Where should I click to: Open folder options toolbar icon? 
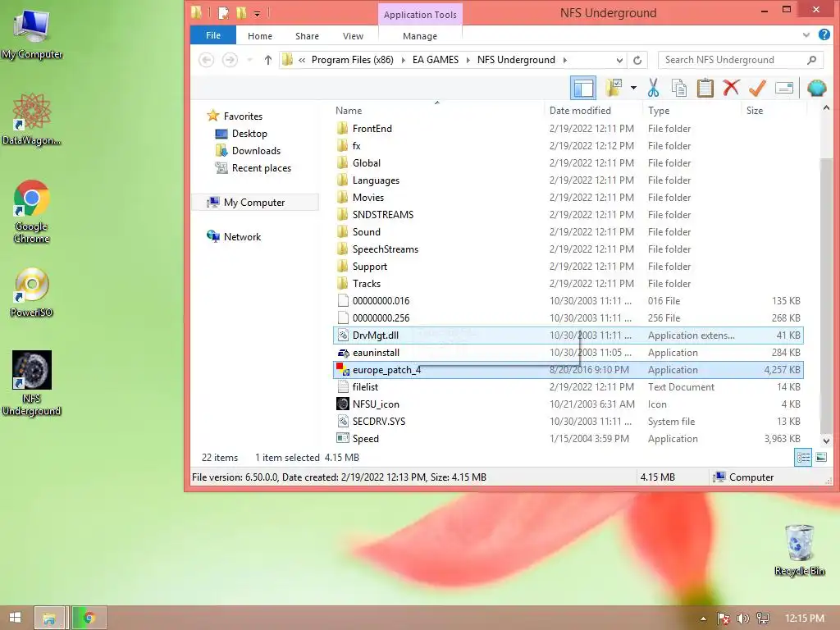[x=614, y=88]
